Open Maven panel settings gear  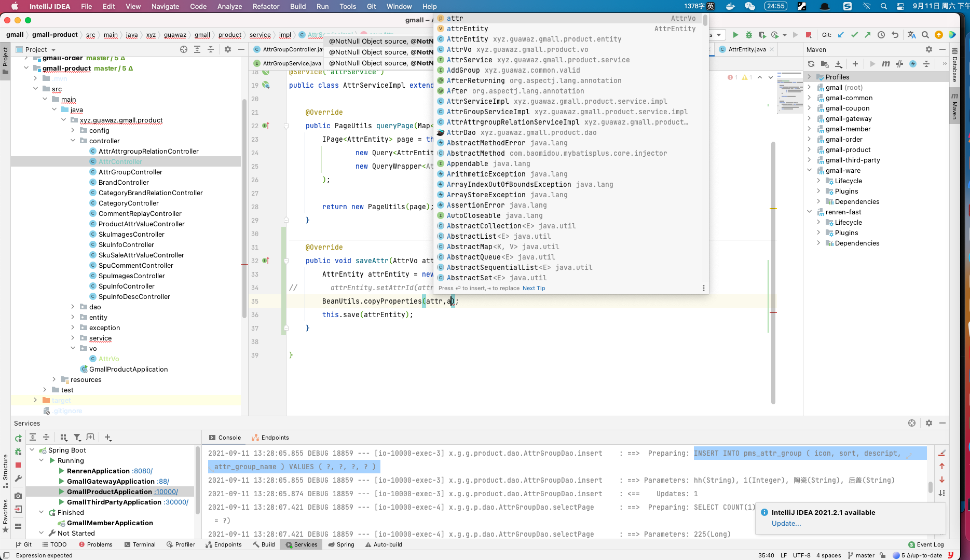pyautogui.click(x=929, y=49)
